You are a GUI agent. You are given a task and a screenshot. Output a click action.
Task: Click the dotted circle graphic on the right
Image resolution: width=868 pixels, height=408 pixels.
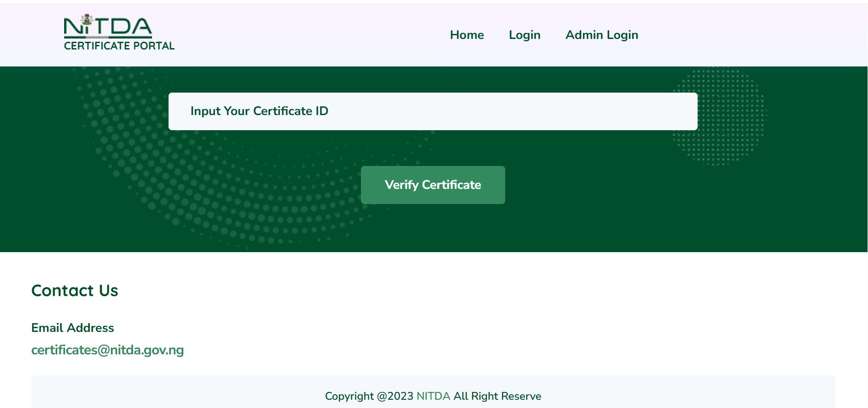(x=719, y=117)
